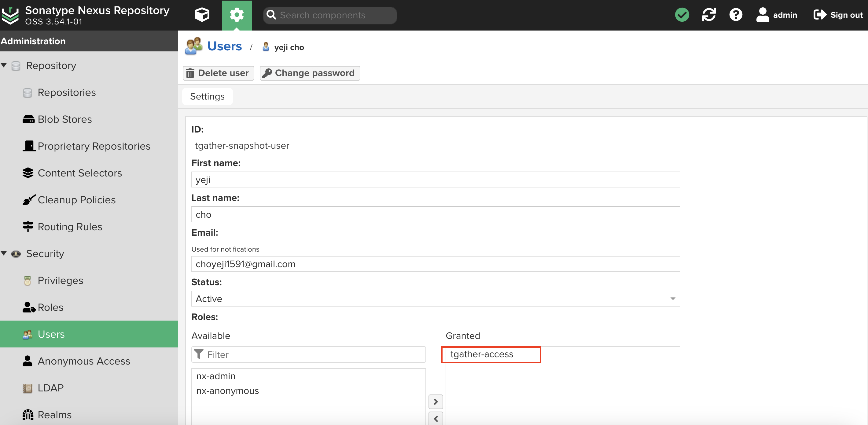868x425 pixels.
Task: Click the Users breadcrumb link
Action: pos(224,46)
